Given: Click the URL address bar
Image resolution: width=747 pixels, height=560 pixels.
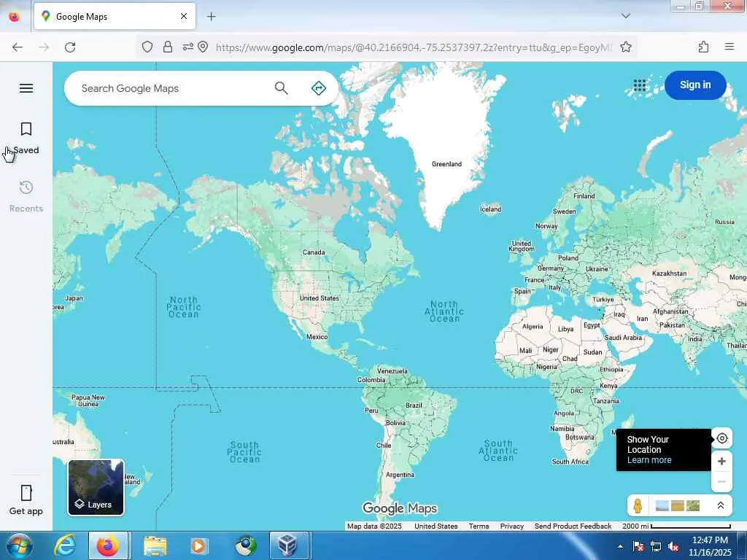Looking at the screenshot, I should (413, 47).
